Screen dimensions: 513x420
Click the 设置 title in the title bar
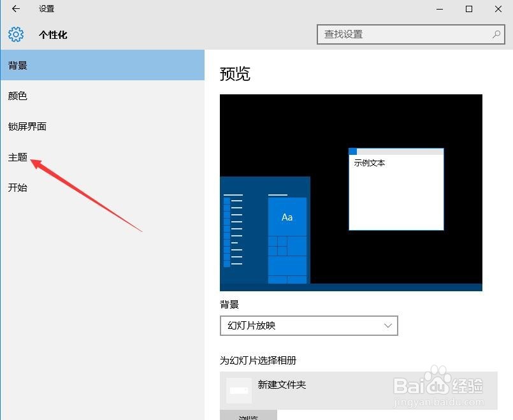coord(46,9)
